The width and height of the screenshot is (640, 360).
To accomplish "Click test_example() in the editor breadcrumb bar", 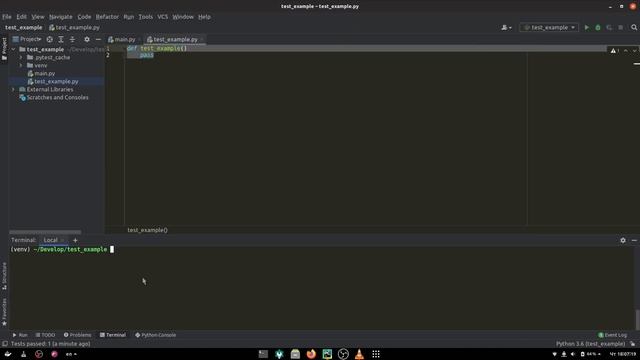I will [x=147, y=230].
